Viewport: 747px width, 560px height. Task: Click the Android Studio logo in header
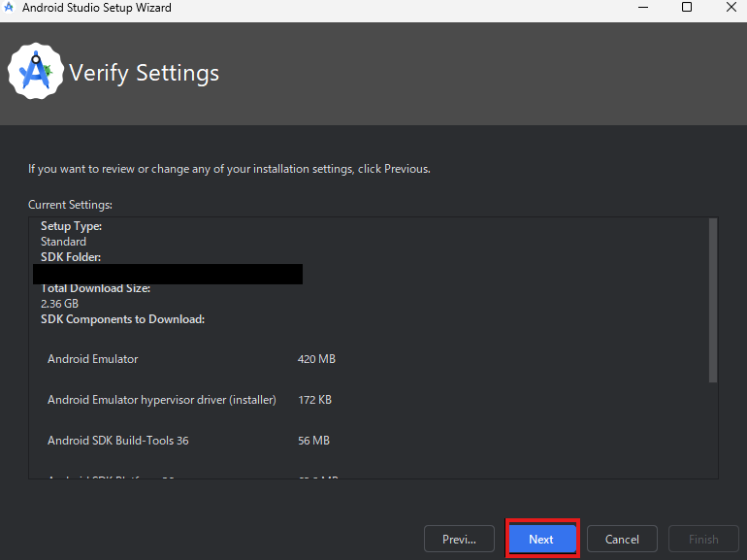[36, 72]
